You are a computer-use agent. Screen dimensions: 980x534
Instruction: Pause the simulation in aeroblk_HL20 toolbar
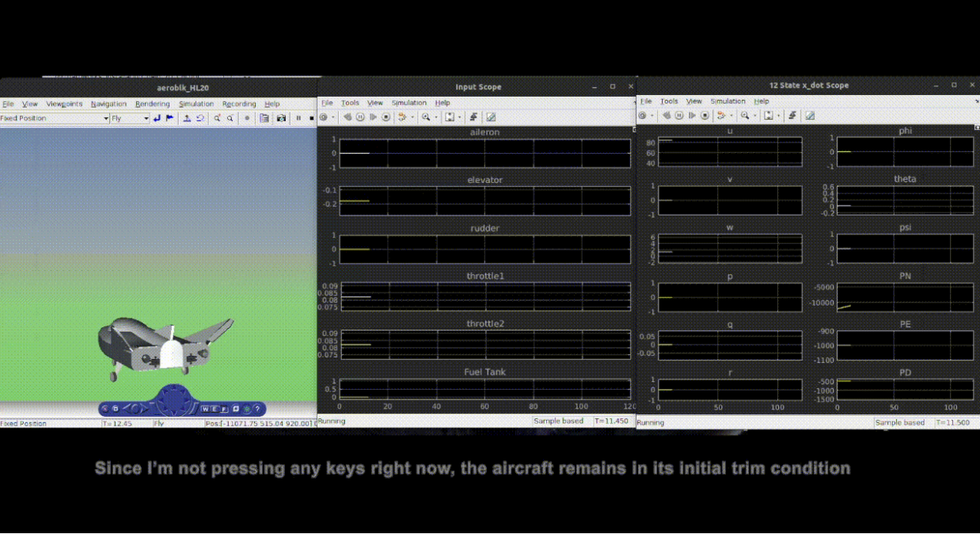point(298,118)
